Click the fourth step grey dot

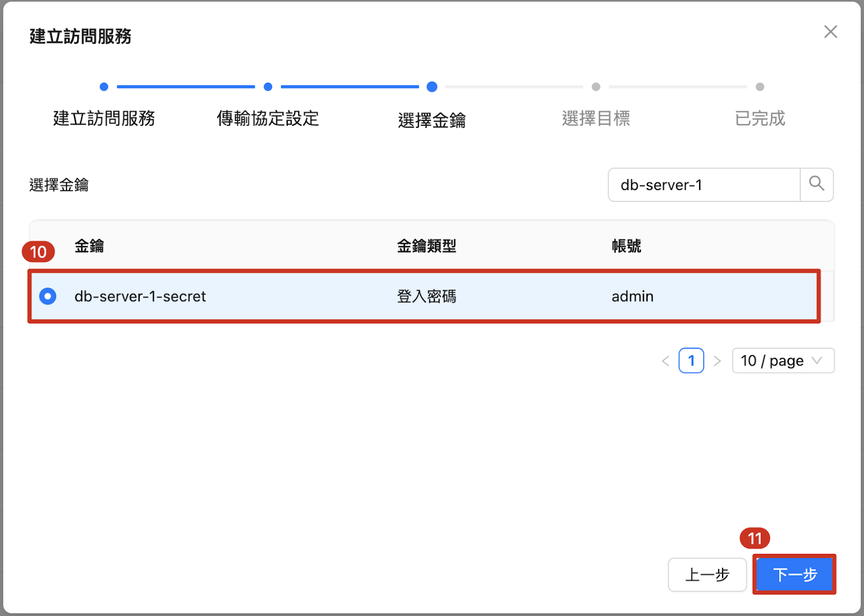click(596, 87)
